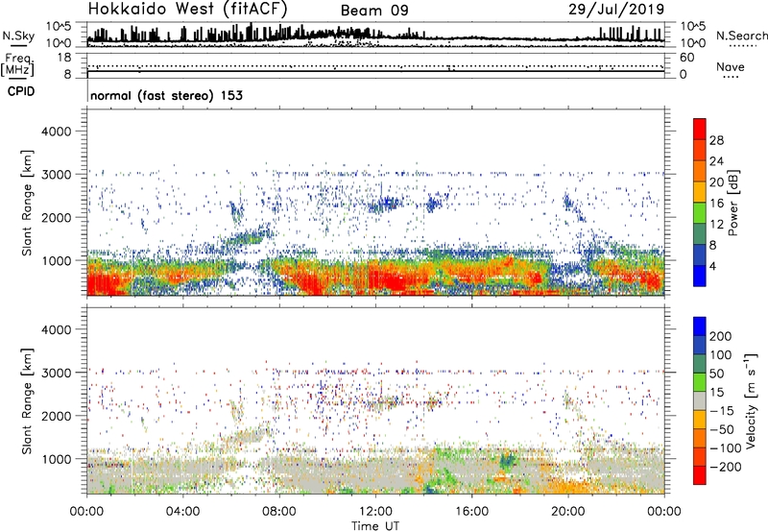Click the 'Nave' legend label
Viewport: 768px width, 532px height.
pyautogui.click(x=731, y=67)
